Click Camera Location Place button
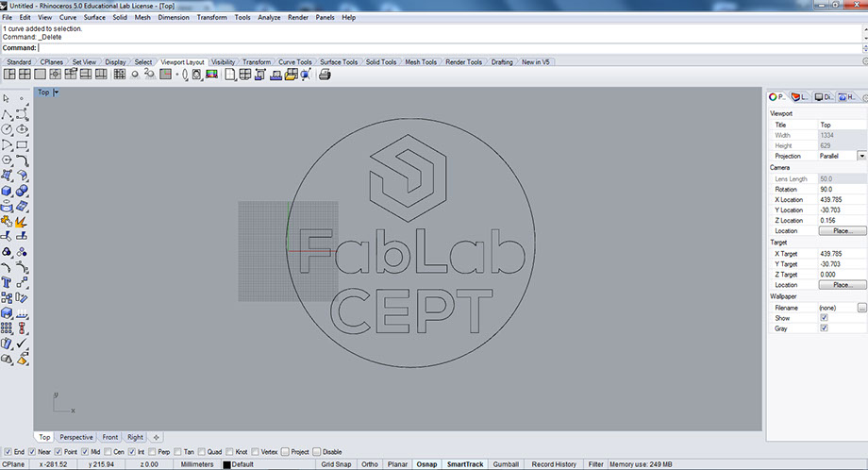 [x=842, y=231]
